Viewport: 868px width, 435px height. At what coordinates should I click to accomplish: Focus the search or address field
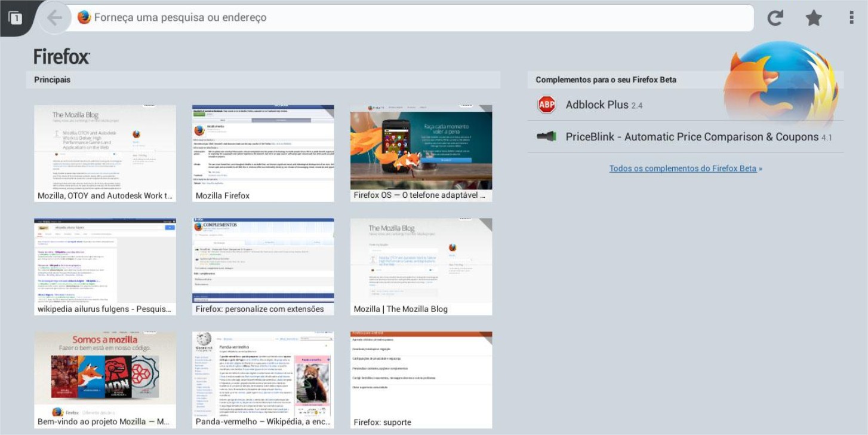pos(418,17)
